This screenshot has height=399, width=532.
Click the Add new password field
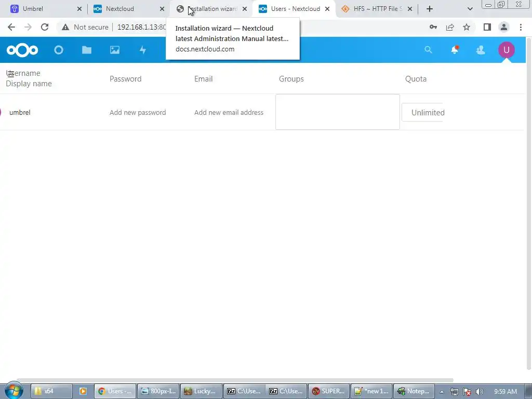[x=138, y=112]
